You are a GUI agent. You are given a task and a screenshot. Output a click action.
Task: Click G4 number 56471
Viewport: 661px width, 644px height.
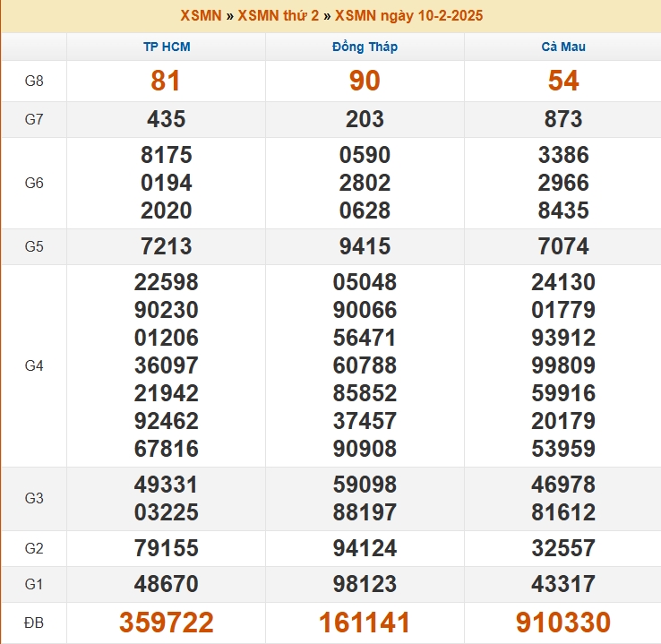coord(365,338)
